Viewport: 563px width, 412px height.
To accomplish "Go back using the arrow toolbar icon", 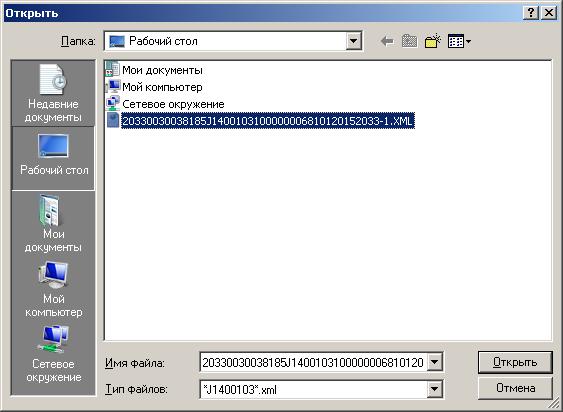I will pyautogui.click(x=387, y=42).
